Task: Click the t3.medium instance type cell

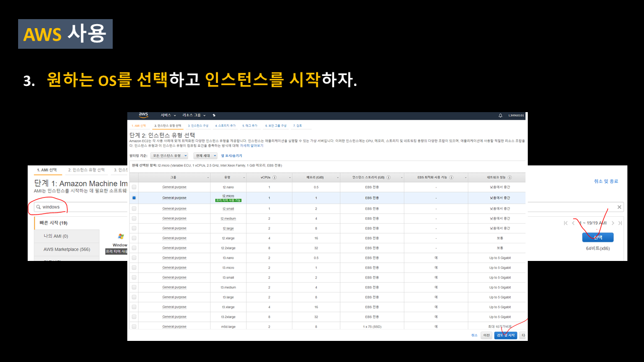Action: click(228, 288)
